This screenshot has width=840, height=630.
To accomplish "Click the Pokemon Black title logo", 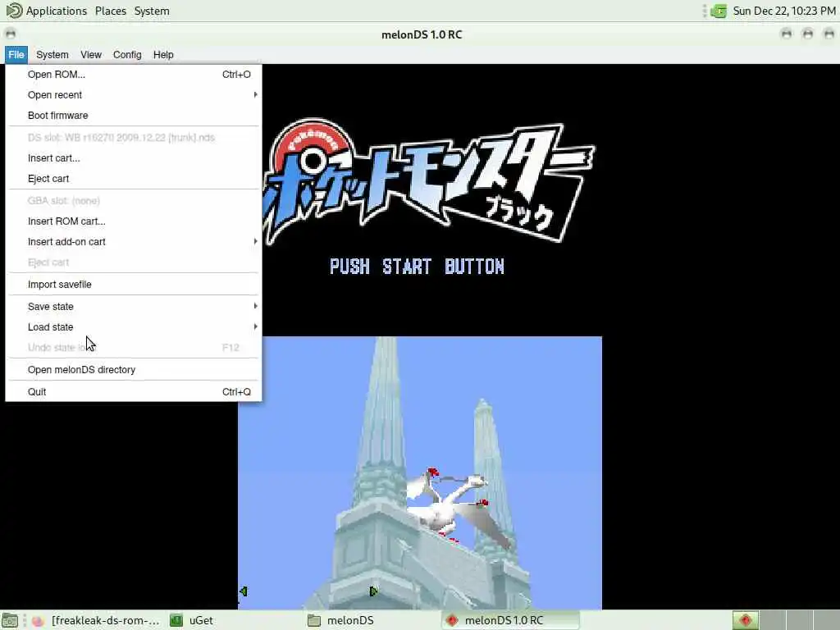I will click(428, 182).
